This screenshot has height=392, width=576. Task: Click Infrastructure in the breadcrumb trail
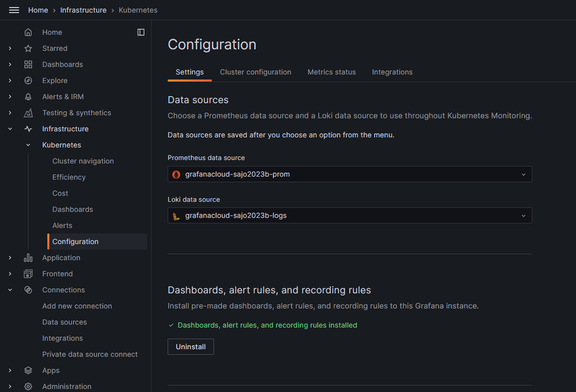(x=83, y=10)
